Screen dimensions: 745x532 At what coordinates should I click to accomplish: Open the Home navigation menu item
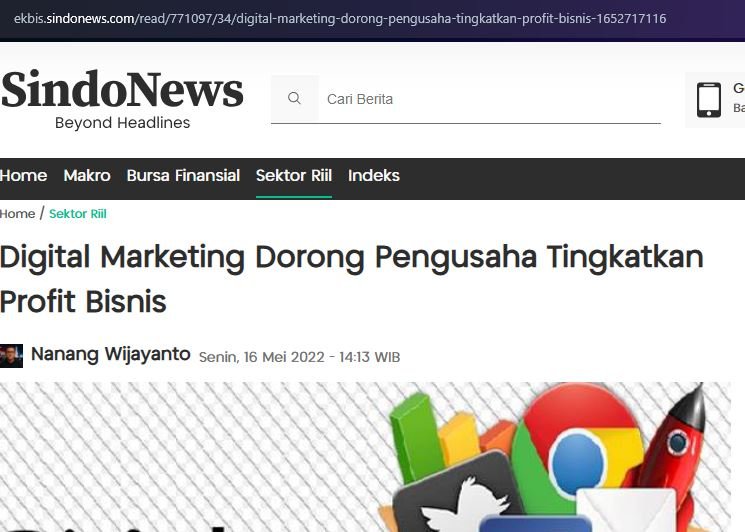pos(23,176)
